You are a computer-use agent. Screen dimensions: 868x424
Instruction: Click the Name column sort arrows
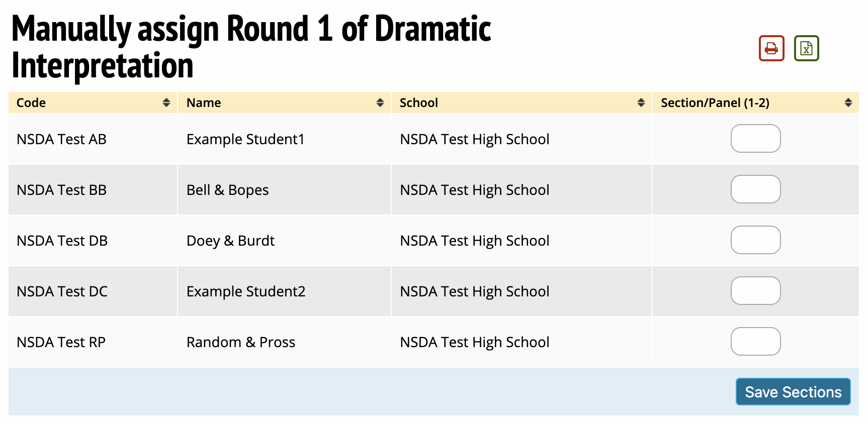380,103
